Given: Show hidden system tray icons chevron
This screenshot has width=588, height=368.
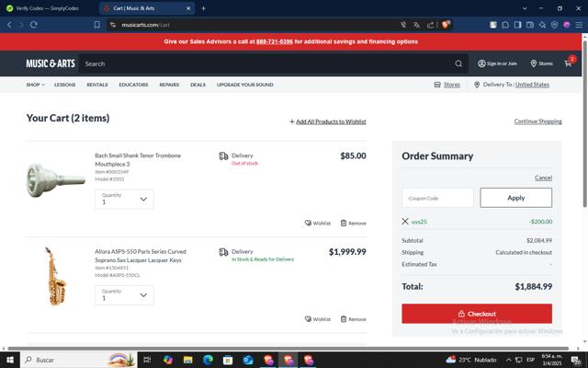Looking at the screenshot, I should point(508,360).
